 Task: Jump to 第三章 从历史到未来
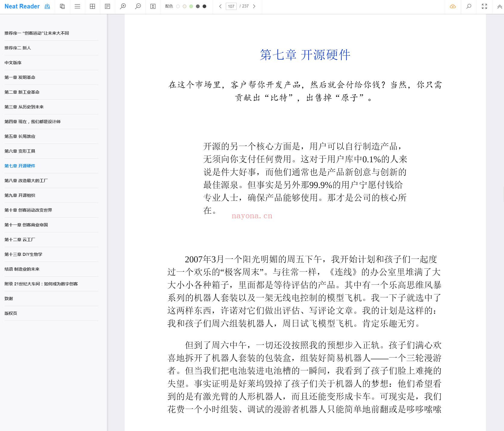coord(24,107)
